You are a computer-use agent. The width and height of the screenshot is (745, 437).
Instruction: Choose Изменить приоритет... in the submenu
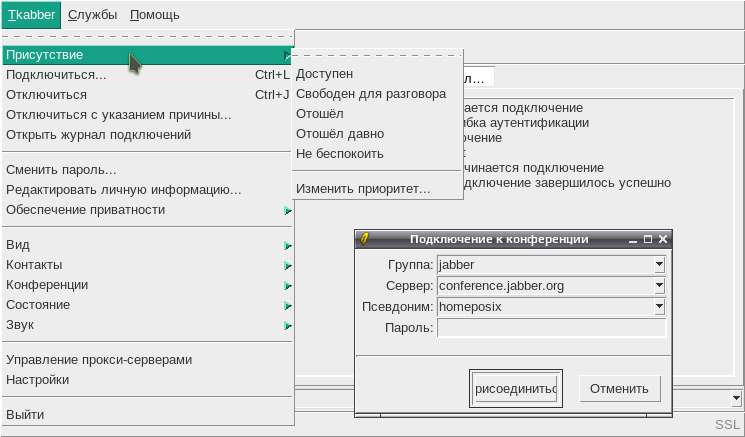click(377, 189)
